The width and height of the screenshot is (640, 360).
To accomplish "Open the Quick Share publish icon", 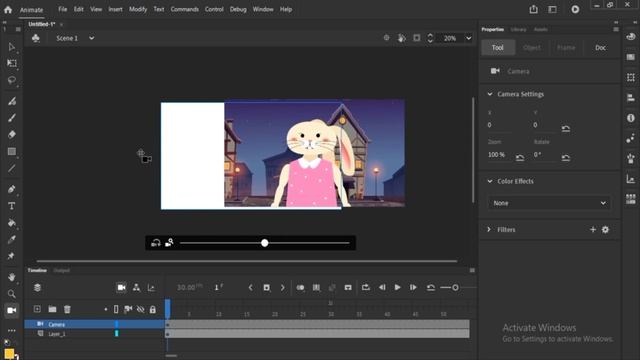I will coord(533,9).
